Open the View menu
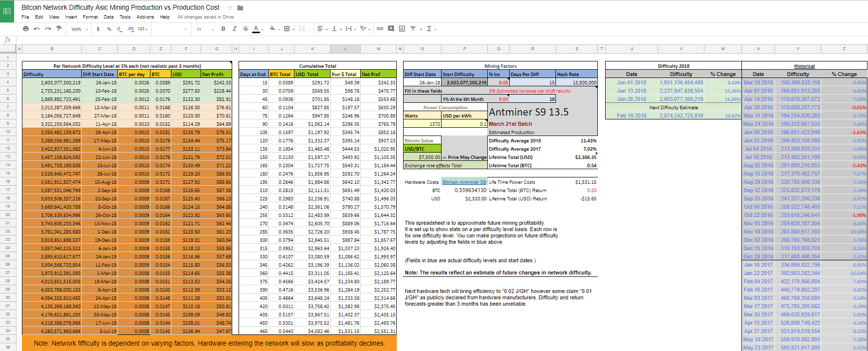This screenshot has width=868, height=351. pyautogui.click(x=54, y=17)
